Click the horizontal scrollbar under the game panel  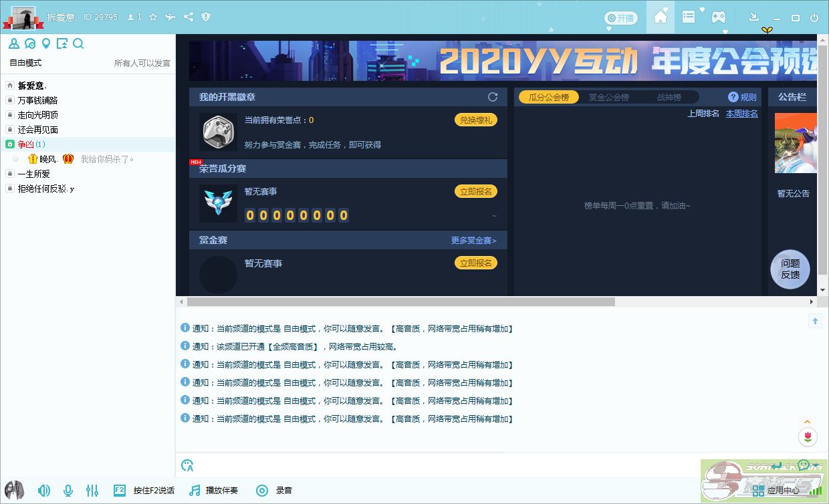click(401, 302)
